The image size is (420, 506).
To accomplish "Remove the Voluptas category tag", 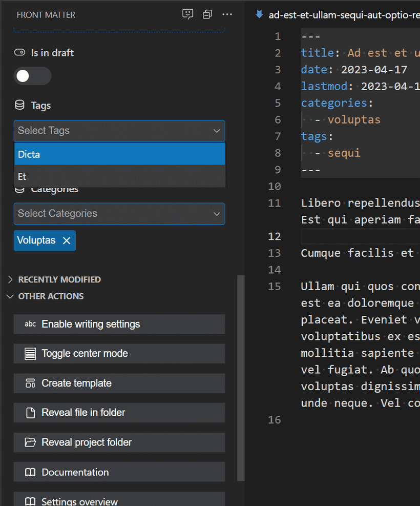I will click(x=67, y=240).
